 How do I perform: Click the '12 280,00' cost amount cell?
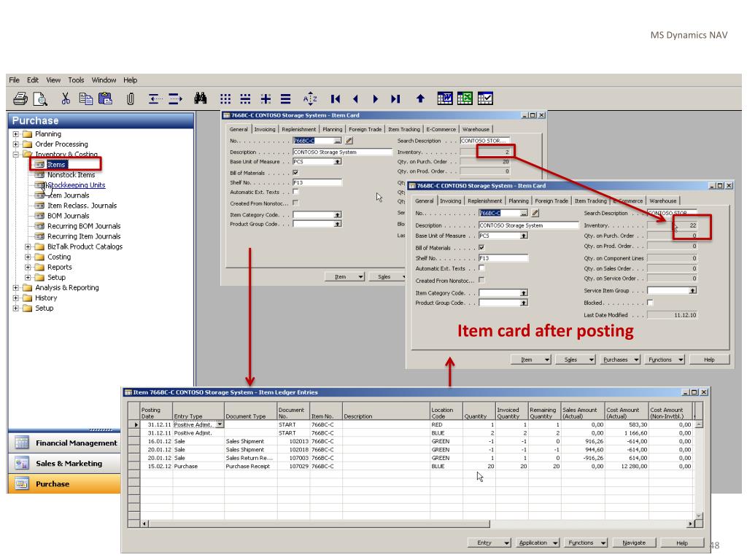coord(627,466)
